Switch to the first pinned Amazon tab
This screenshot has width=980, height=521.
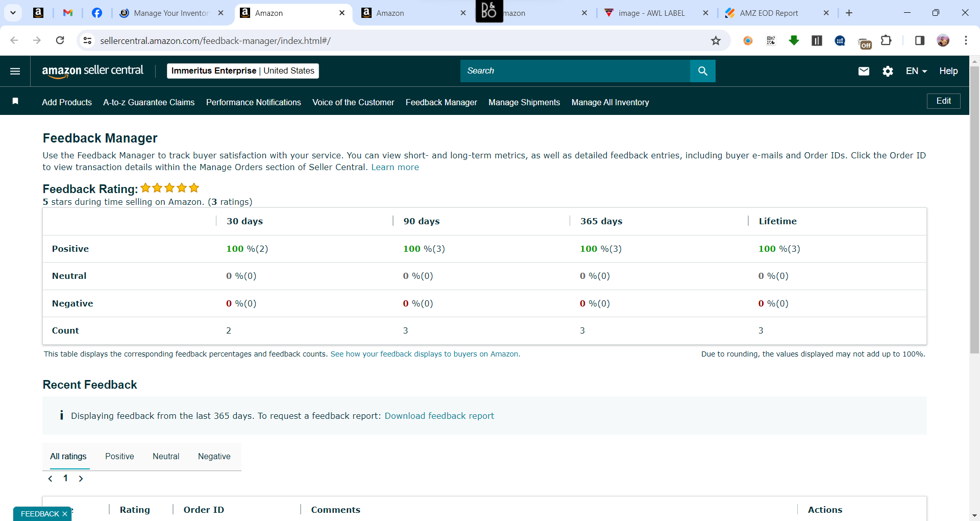pyautogui.click(x=38, y=13)
